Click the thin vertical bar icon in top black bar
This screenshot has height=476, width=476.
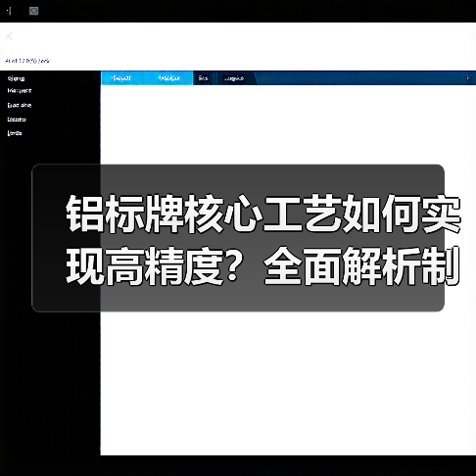tap(9, 11)
